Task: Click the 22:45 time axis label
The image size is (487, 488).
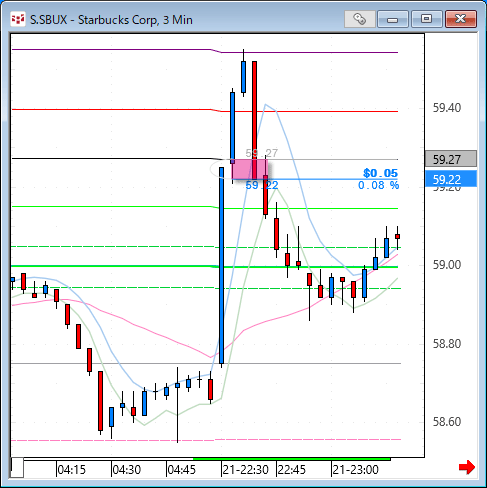Action: (x=291, y=470)
